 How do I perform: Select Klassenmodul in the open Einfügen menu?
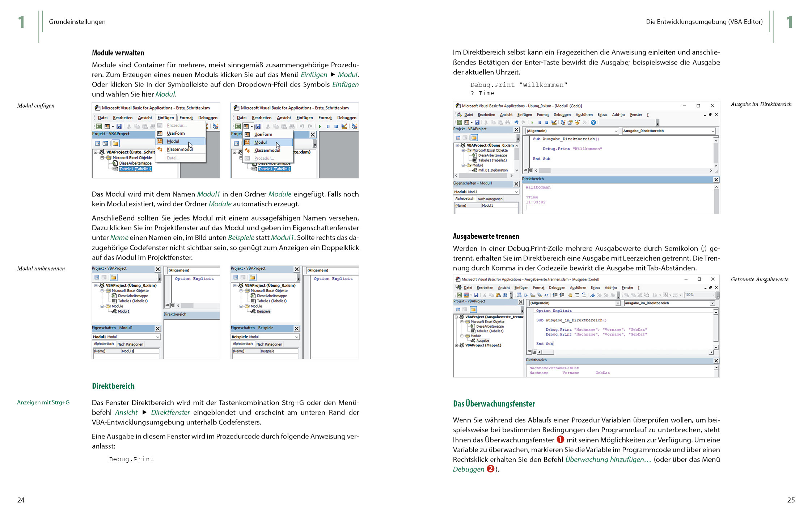click(x=180, y=149)
